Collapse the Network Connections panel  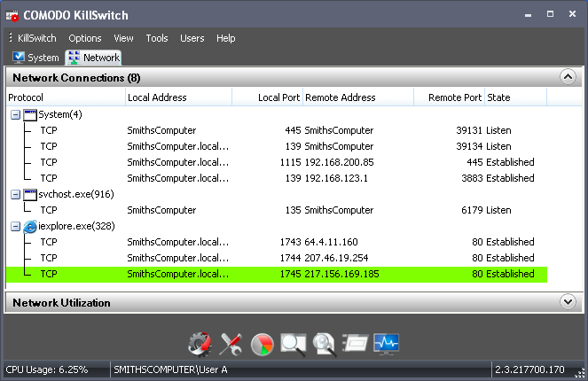568,77
